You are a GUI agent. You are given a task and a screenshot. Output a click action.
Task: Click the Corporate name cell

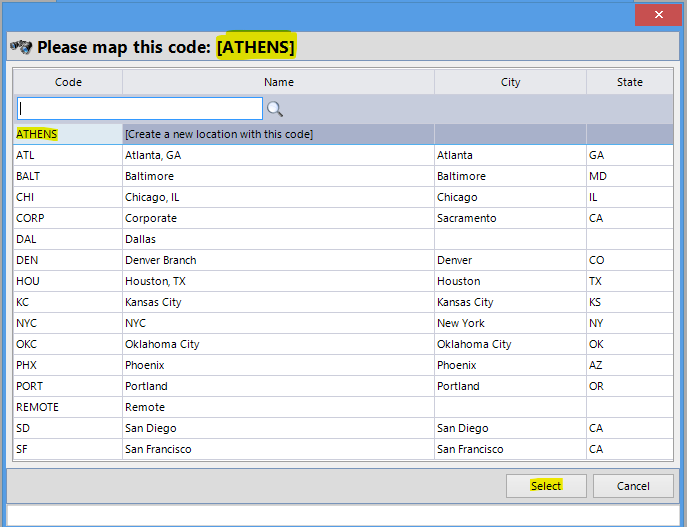(279, 218)
